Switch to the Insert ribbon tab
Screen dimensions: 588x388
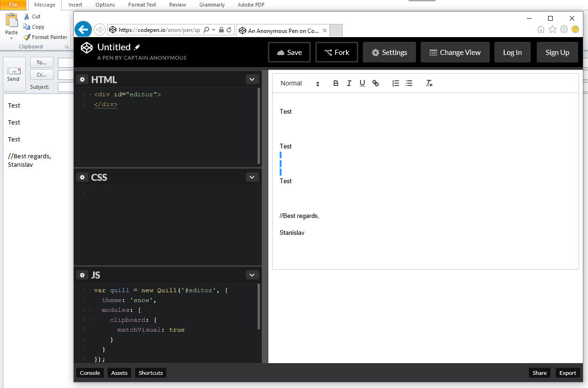coord(75,5)
